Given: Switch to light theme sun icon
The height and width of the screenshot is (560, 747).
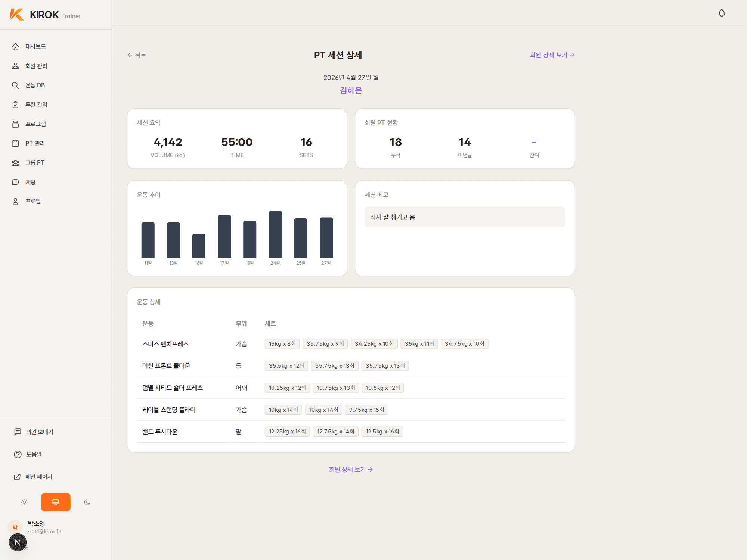Looking at the screenshot, I should pos(24,502).
